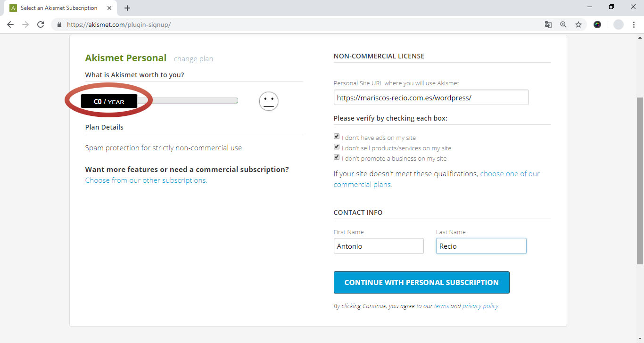Click the Akismet Personal heading
The image size is (644, 343).
pyautogui.click(x=126, y=58)
